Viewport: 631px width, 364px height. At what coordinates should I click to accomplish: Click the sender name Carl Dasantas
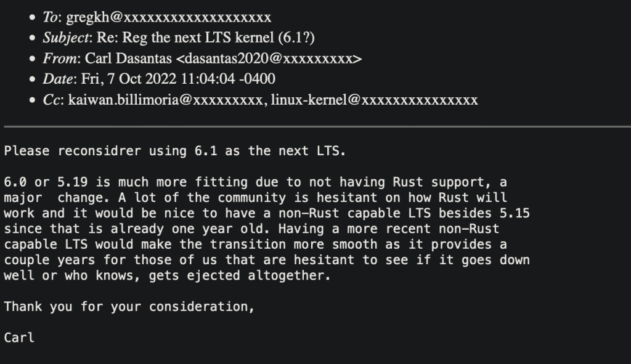click(128, 59)
